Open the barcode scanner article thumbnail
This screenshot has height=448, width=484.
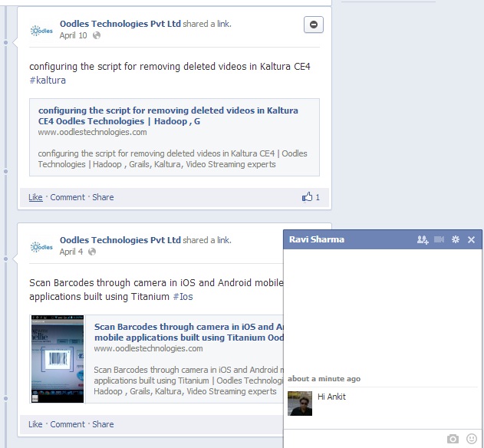pyautogui.click(x=58, y=359)
